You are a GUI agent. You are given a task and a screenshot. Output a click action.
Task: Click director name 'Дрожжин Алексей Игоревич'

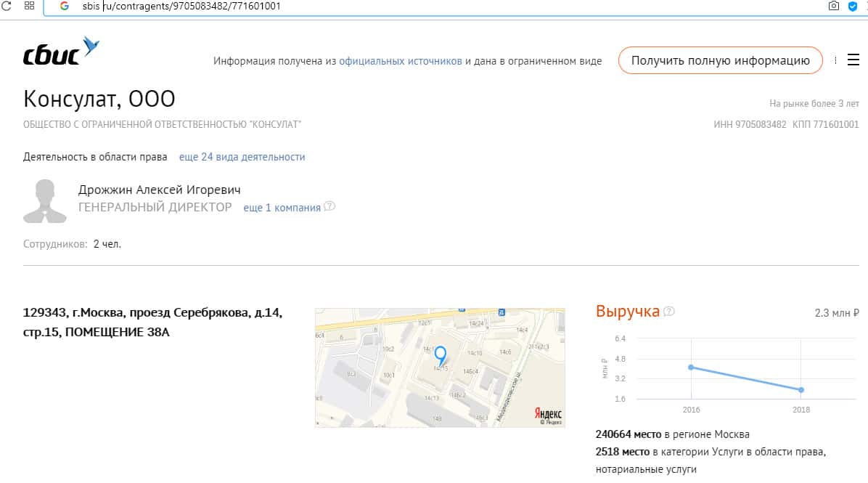[x=160, y=190]
